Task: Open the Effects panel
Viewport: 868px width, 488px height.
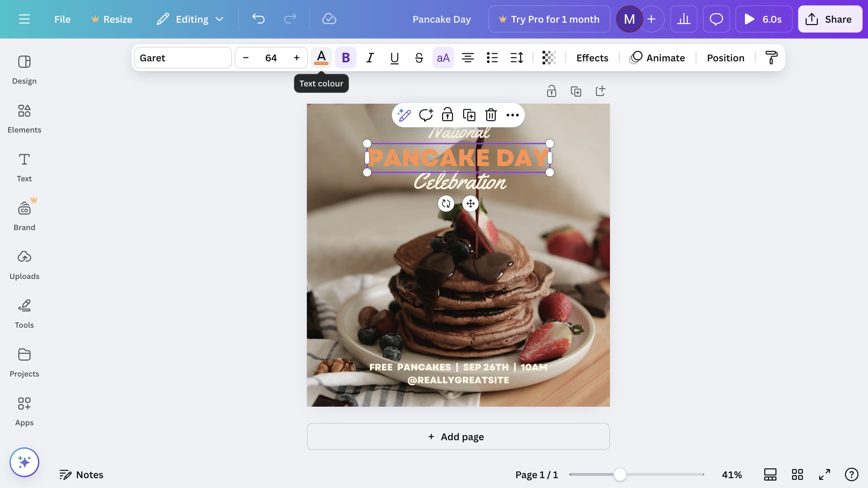Action: [x=592, y=58]
